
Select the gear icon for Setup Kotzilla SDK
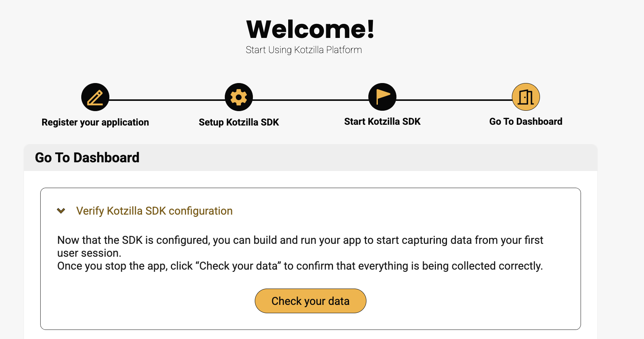click(239, 97)
